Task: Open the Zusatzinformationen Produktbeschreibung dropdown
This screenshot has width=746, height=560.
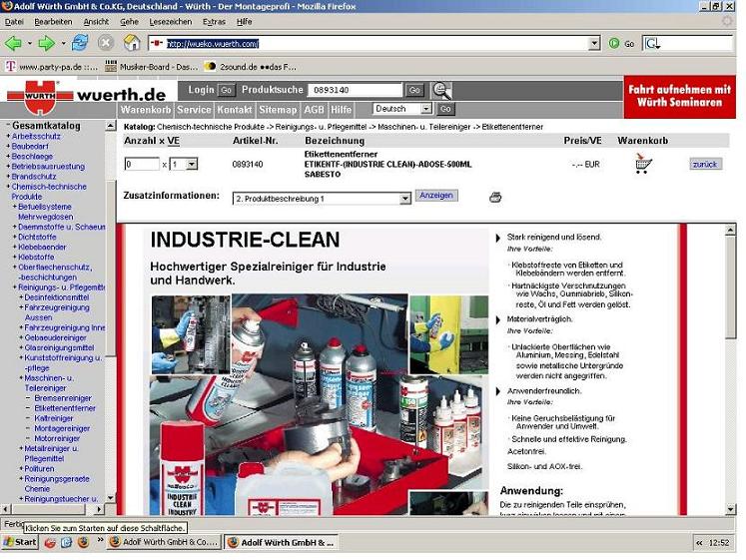Action: (404, 199)
